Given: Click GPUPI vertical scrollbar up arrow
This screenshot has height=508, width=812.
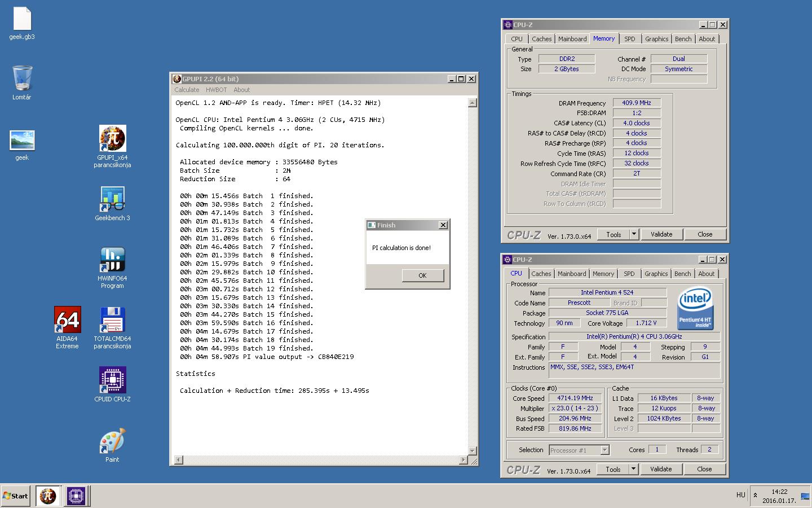Looking at the screenshot, I should tap(473, 103).
